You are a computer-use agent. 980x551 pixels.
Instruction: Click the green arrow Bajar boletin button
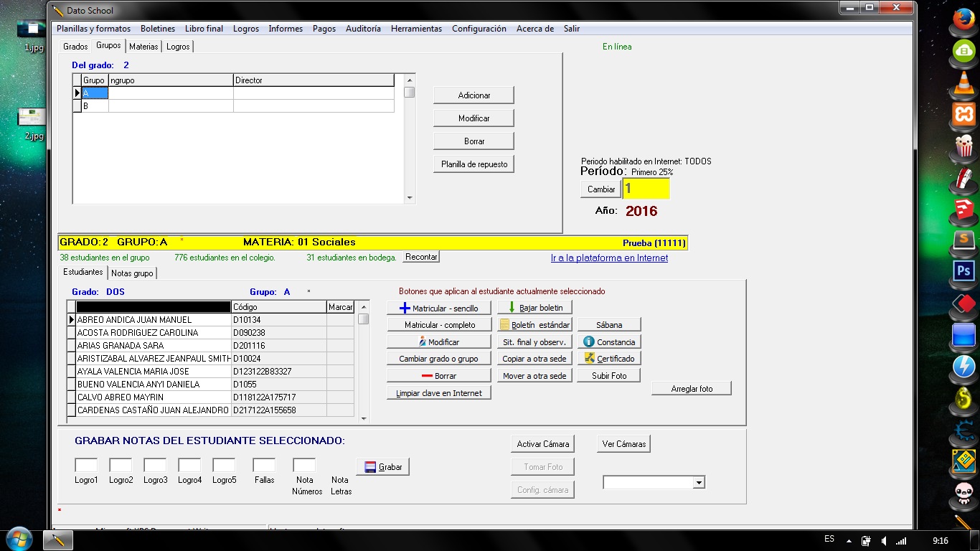[534, 308]
